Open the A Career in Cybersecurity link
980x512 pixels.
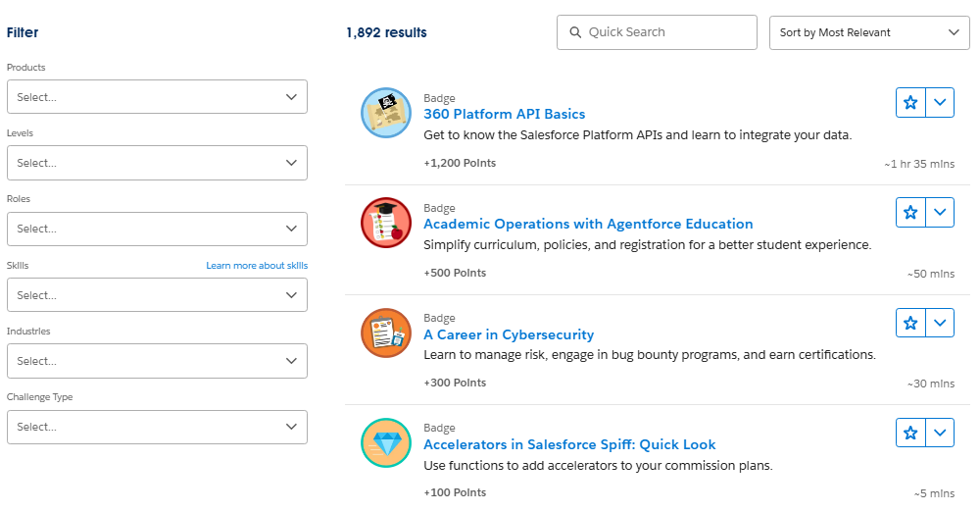tap(509, 334)
